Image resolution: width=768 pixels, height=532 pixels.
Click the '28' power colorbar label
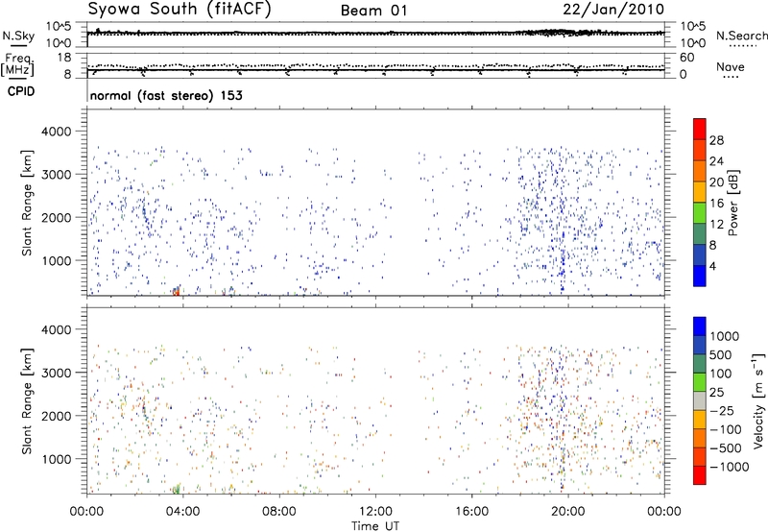coord(716,140)
